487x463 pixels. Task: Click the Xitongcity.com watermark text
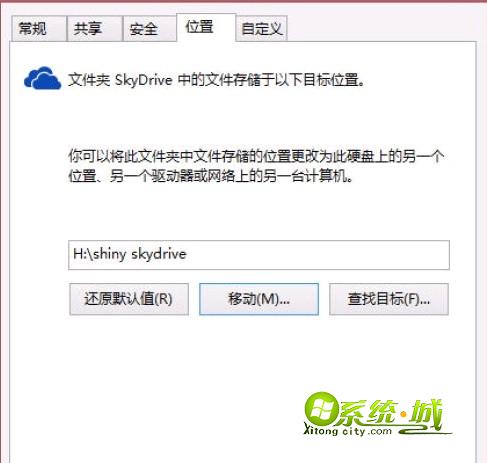click(x=347, y=431)
